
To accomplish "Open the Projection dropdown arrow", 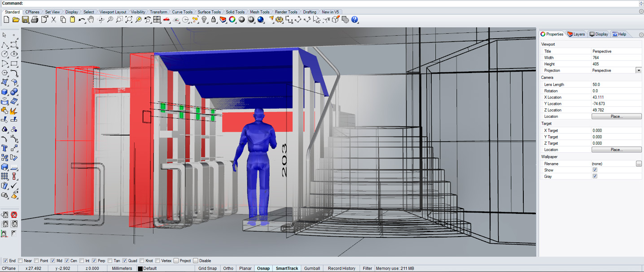I will tap(638, 70).
